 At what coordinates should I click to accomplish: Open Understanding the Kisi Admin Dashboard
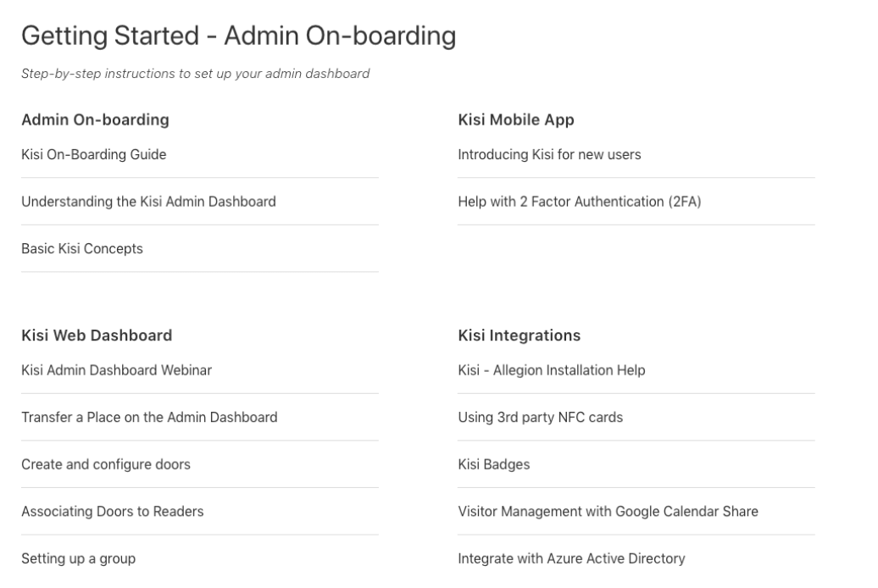148,202
